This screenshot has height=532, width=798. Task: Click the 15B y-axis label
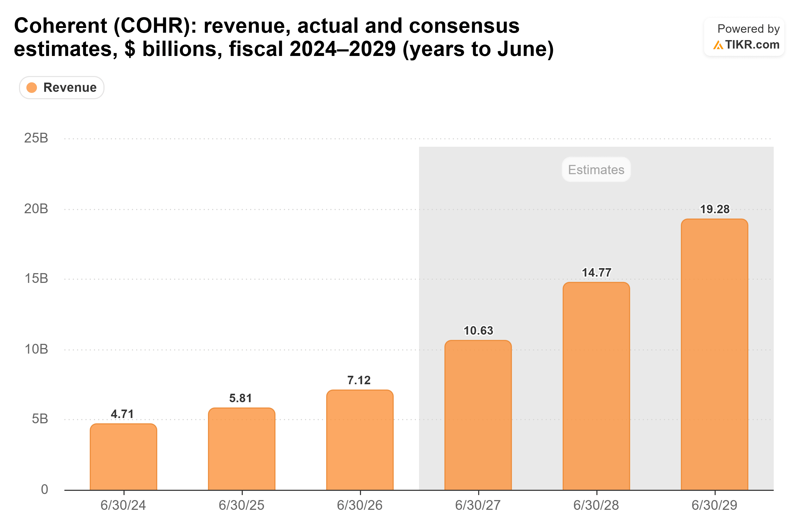pyautogui.click(x=36, y=279)
